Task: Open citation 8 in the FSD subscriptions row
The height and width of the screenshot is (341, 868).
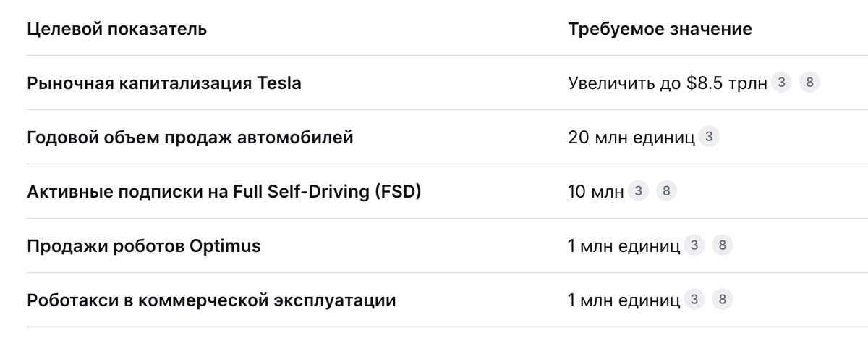Action: (666, 191)
